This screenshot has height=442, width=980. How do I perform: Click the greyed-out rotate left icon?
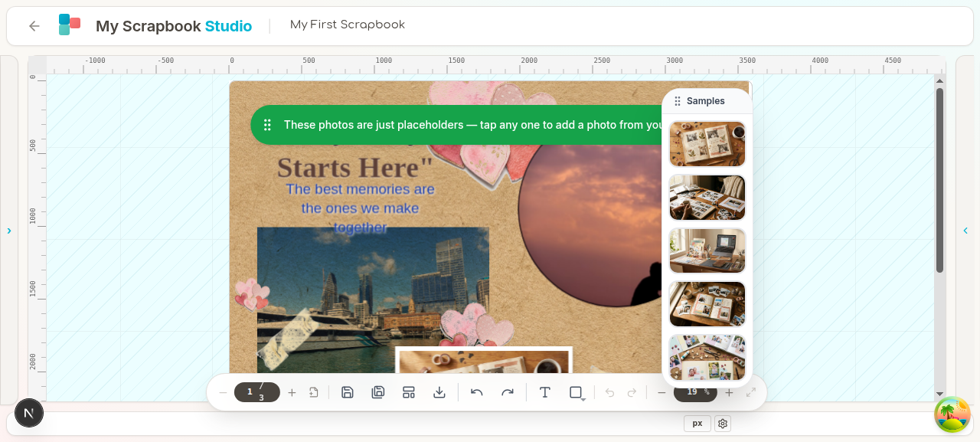610,392
